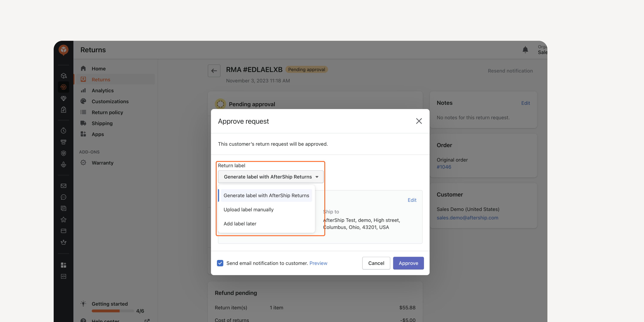Open the apps grid-plus icon in dark rail
This screenshot has height=322, width=644.
point(64,265)
